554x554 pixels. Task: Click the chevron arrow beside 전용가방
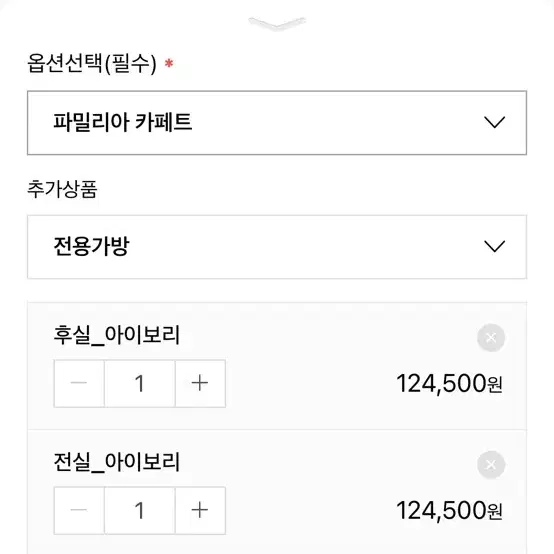[494, 246]
